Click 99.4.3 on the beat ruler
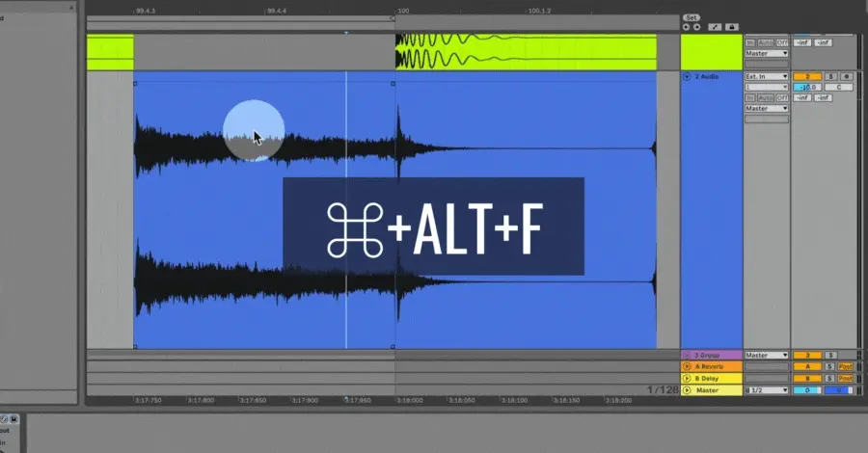 coord(146,11)
